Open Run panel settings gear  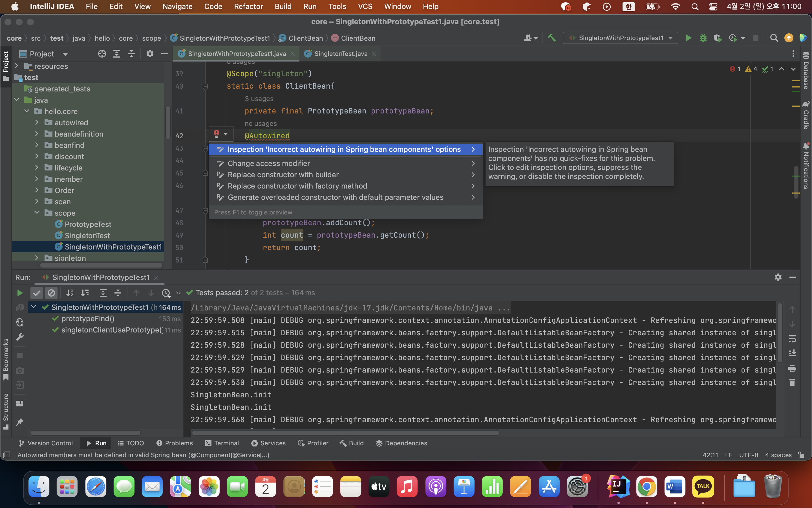778,277
